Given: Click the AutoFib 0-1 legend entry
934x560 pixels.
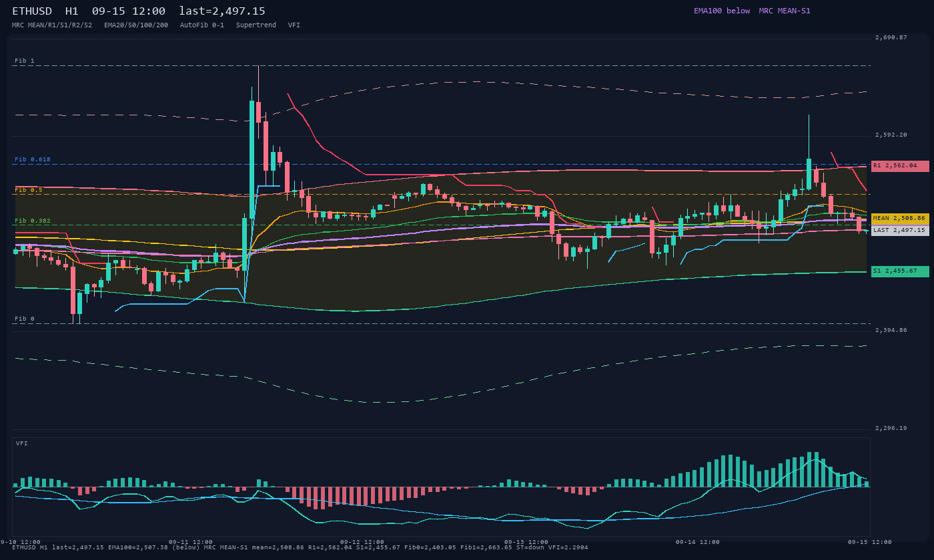Looking at the screenshot, I should coord(202,25).
